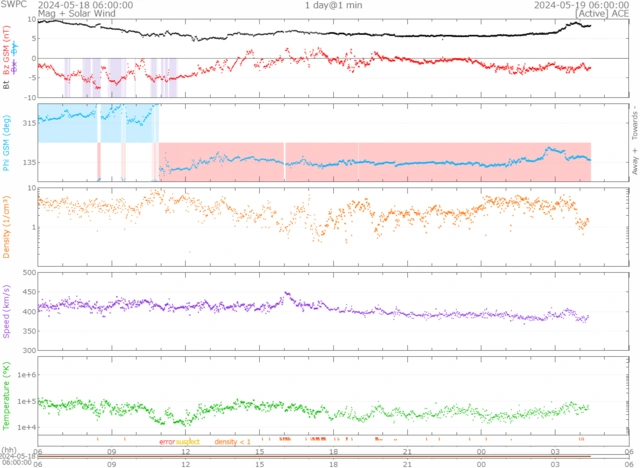
Task: Enable the struck-through Bx/By series labels
Action: [16, 47]
